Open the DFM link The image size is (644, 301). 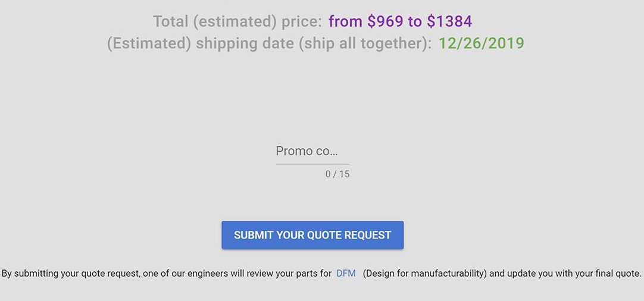click(346, 274)
